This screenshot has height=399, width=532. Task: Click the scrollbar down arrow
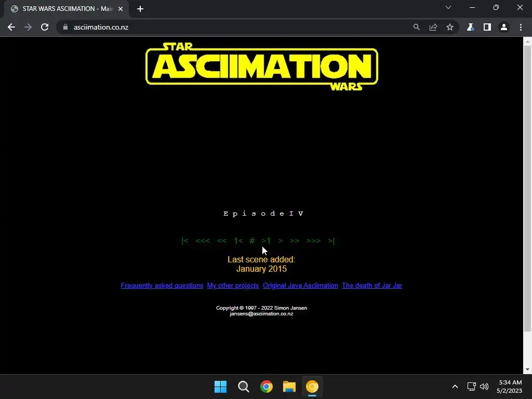(x=527, y=369)
